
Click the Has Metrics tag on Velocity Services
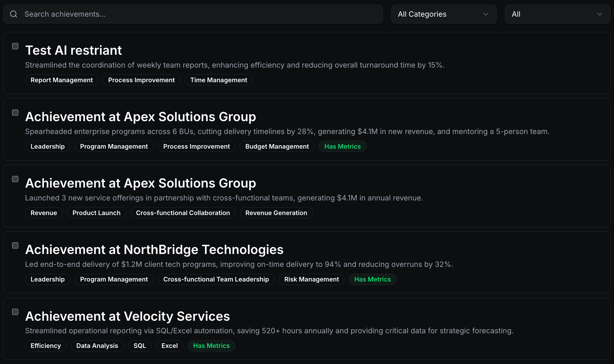(x=211, y=346)
